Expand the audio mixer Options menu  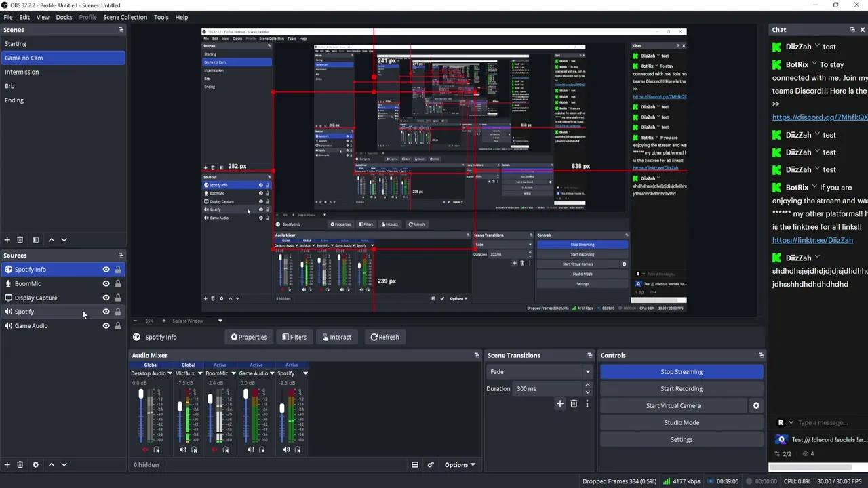click(x=460, y=464)
